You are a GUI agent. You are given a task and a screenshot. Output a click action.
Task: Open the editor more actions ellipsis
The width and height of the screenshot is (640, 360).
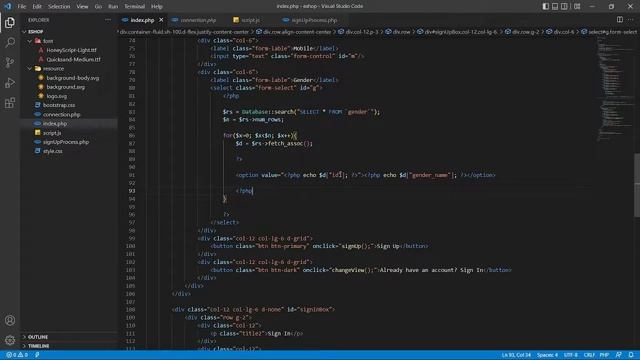point(631,20)
